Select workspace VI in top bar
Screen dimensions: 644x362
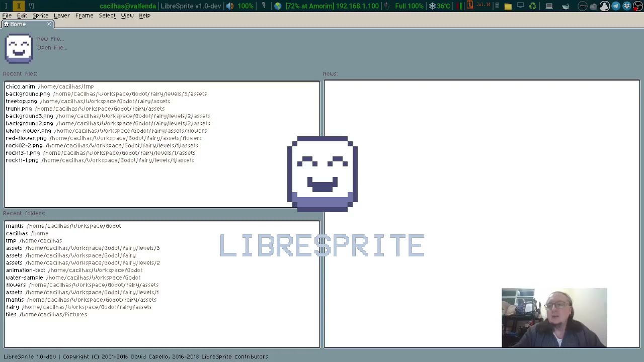pos(31,6)
